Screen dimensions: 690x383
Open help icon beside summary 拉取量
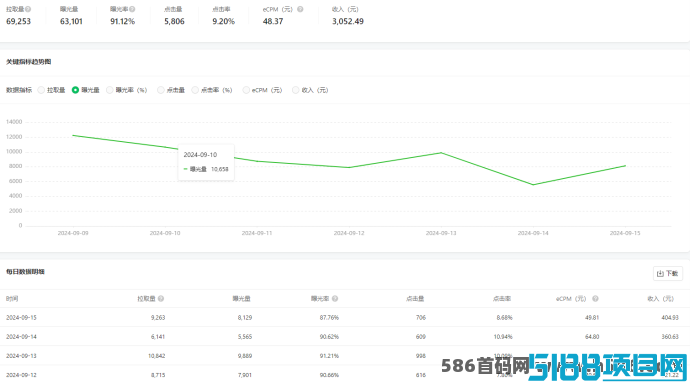(x=28, y=9)
